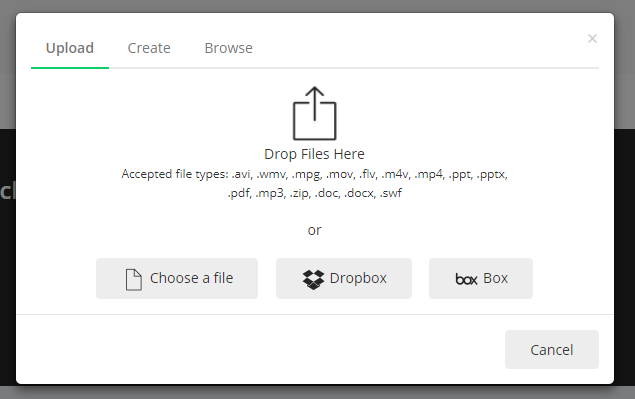The image size is (635, 399).
Task: Close the upload dialog with the X
Action: (x=592, y=38)
